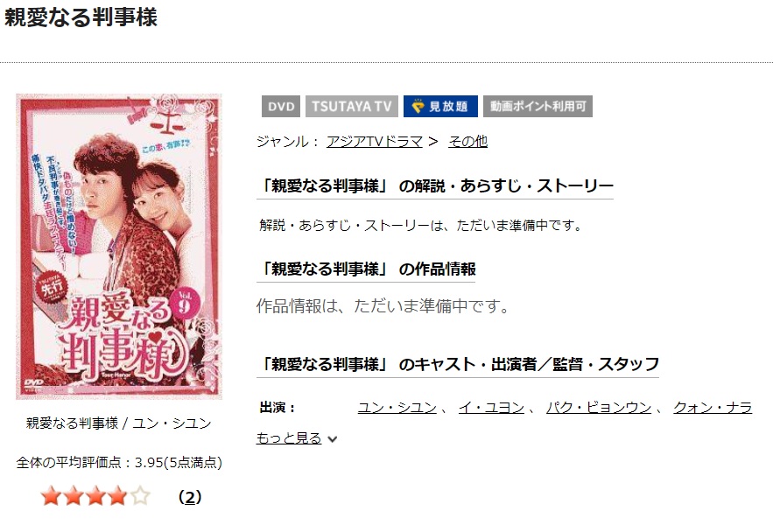Click the TSUTAYA TV badge

tap(352, 107)
